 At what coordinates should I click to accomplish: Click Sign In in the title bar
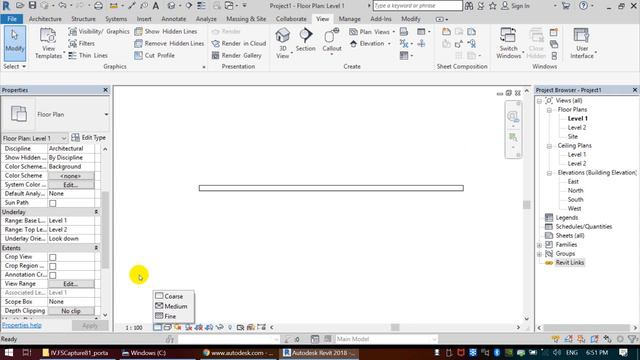516,6
